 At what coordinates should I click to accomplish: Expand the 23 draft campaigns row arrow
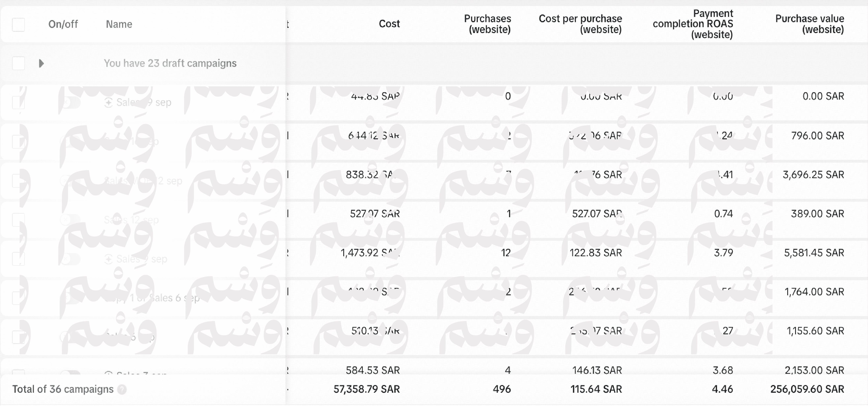(x=41, y=63)
